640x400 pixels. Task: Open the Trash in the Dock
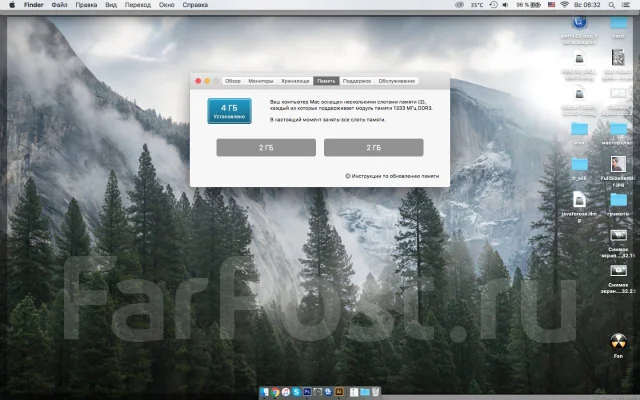[376, 392]
